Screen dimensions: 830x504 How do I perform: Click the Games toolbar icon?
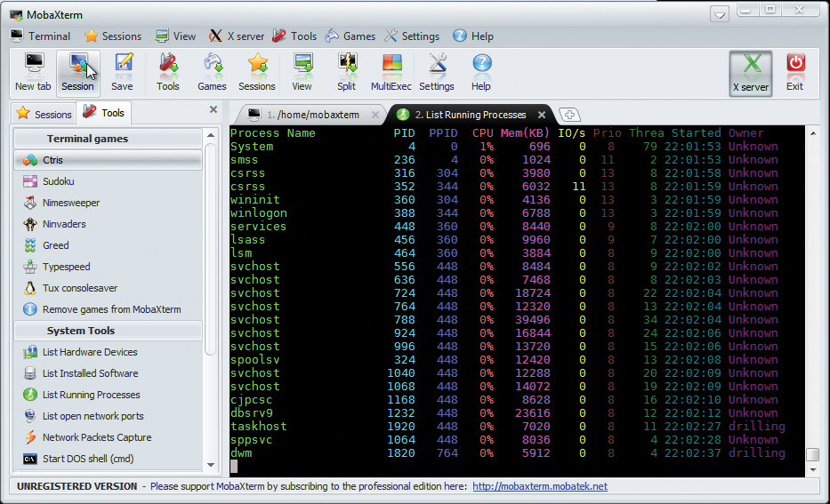click(x=212, y=73)
